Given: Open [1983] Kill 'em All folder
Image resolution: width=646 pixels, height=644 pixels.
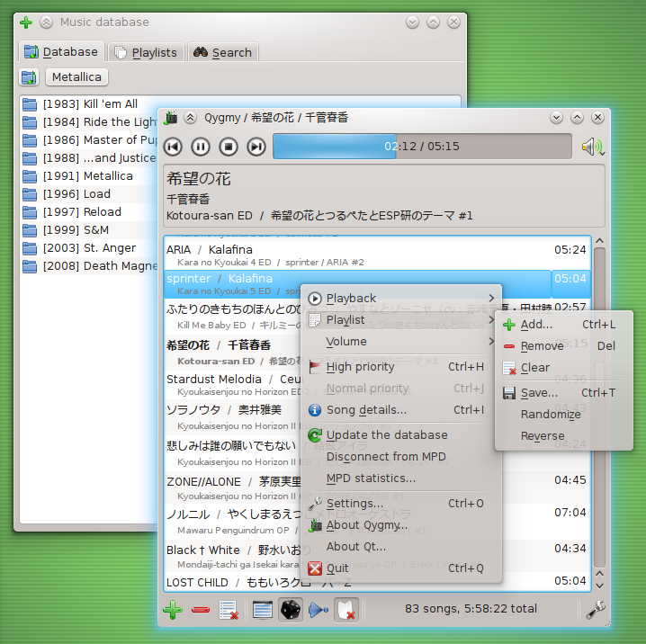Looking at the screenshot, I should pyautogui.click(x=90, y=103).
